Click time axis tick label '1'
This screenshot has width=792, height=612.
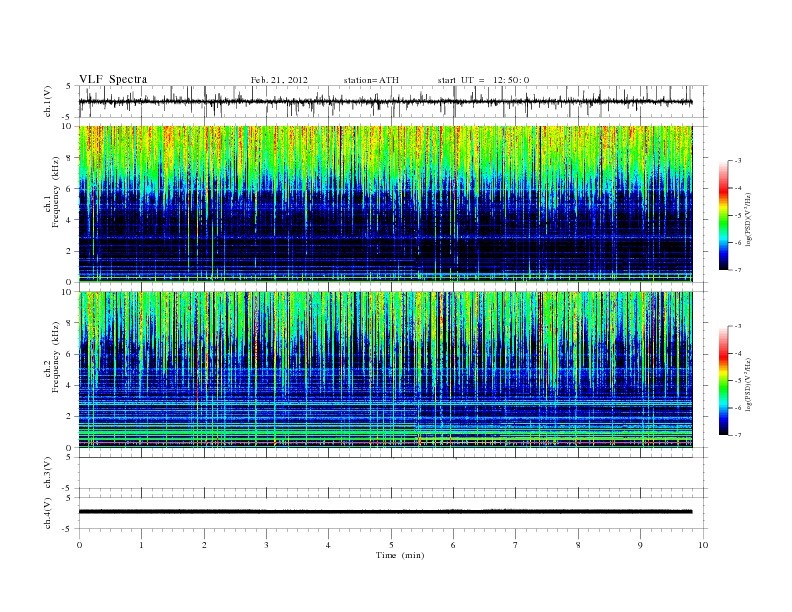pos(141,545)
